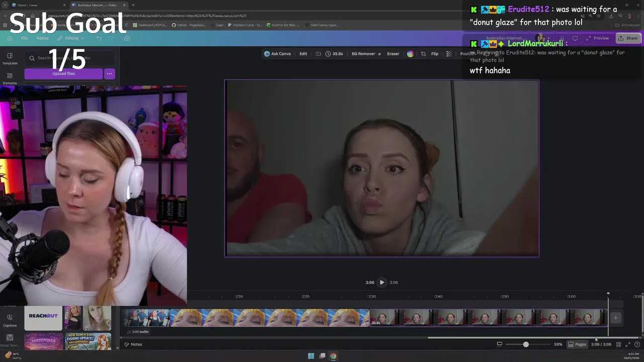Viewport: 644px width, 362px height.
Task: Click Edit in the video toolbar
Action: click(x=303, y=54)
